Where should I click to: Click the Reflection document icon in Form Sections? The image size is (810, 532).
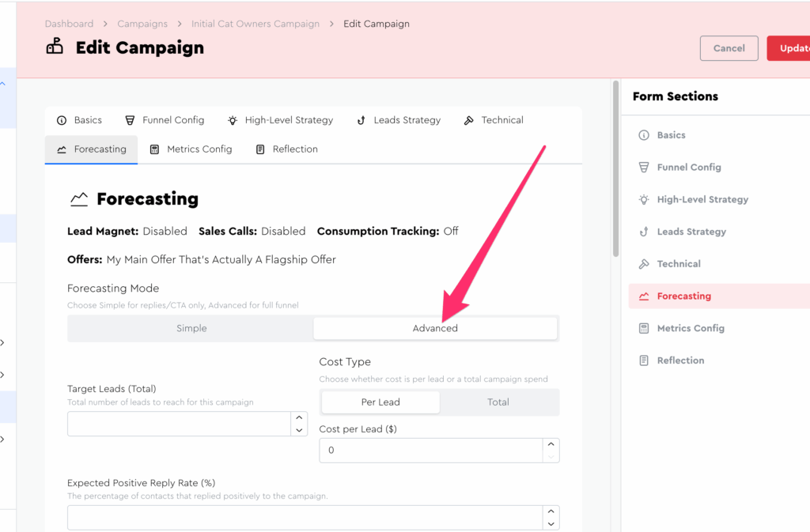coord(644,360)
